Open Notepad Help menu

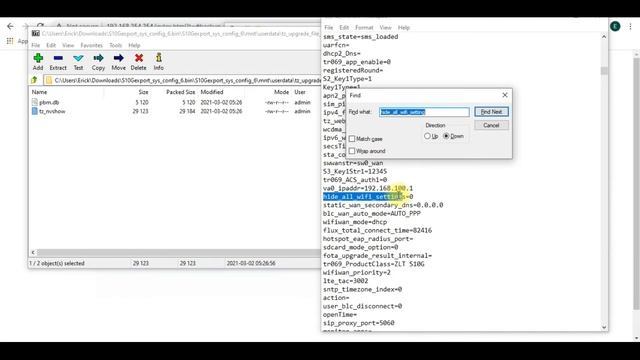(x=404, y=27)
